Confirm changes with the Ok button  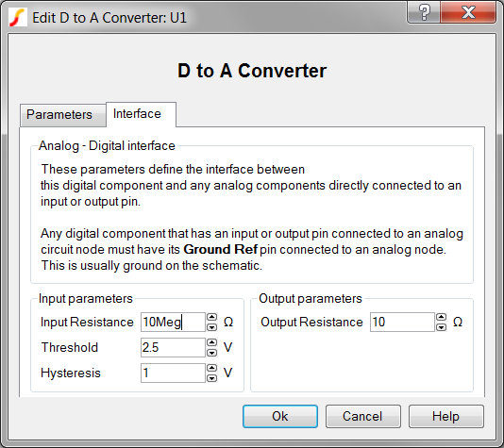(x=280, y=416)
